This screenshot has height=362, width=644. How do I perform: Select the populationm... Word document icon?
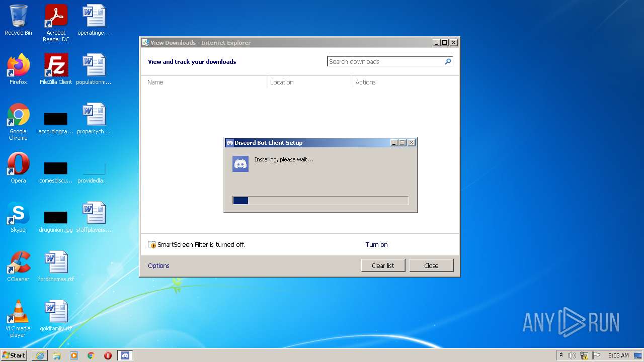(x=94, y=69)
